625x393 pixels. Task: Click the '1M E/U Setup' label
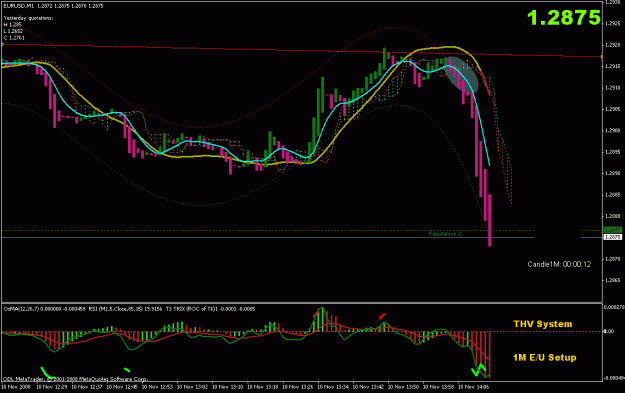click(x=544, y=358)
